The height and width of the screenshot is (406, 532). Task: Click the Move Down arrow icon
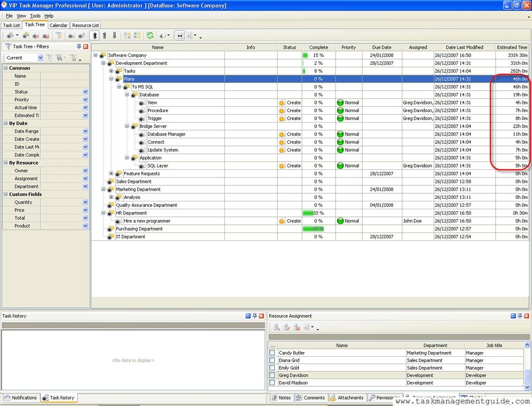click(x=114, y=35)
